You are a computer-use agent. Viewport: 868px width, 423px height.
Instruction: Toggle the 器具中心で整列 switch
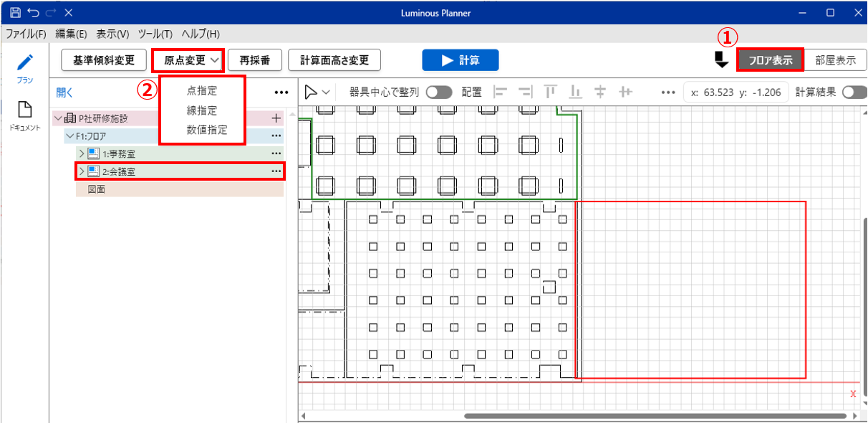click(439, 92)
